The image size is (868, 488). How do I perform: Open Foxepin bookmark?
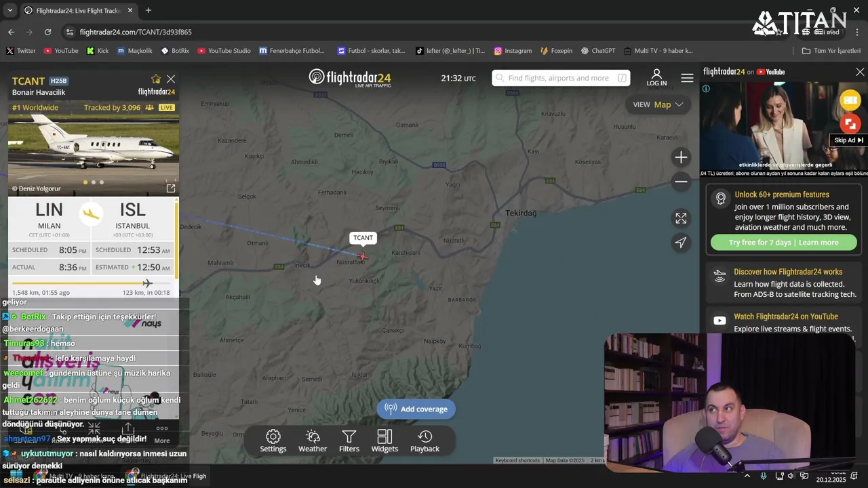(556, 51)
